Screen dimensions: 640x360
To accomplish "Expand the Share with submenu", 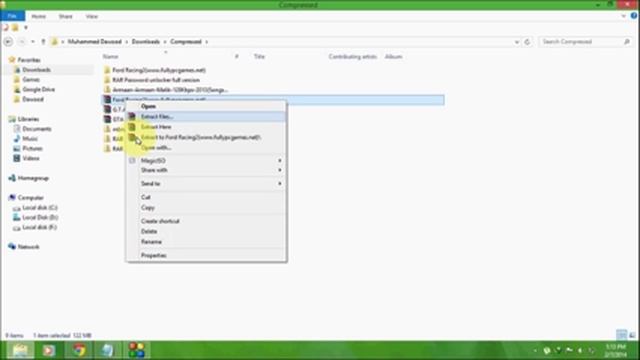I will point(280,170).
